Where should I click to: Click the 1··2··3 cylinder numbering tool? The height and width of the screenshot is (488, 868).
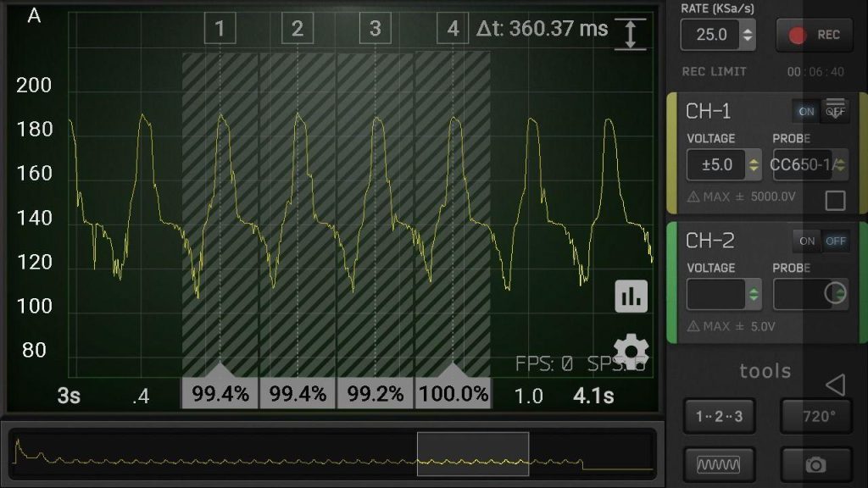(718, 416)
